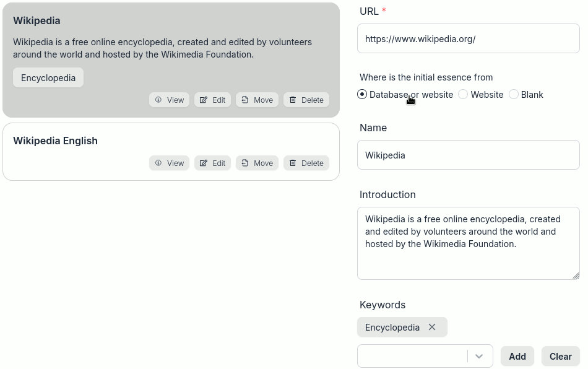The width and height of the screenshot is (588, 369).
Task: Select the Blank essence source option
Action: [x=514, y=94]
